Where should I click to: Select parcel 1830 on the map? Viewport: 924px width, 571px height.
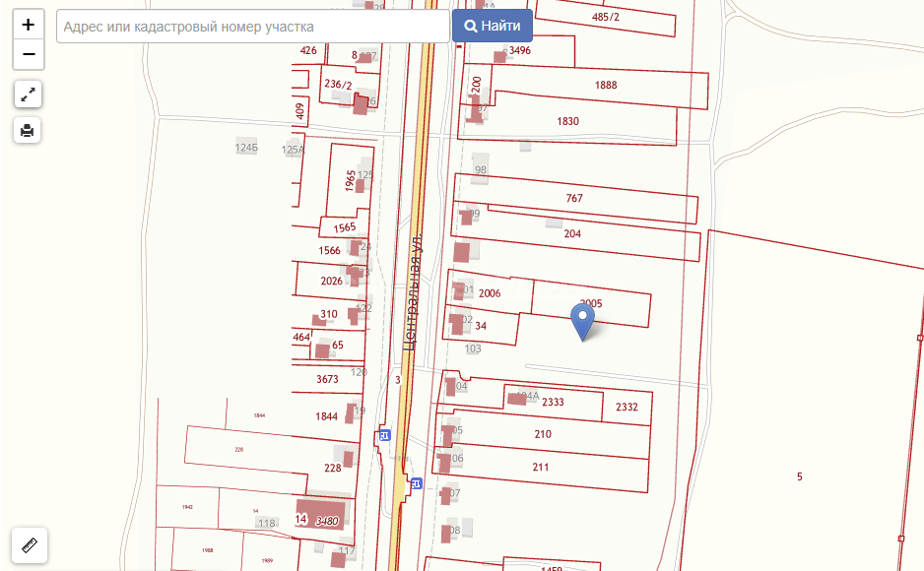point(568,122)
